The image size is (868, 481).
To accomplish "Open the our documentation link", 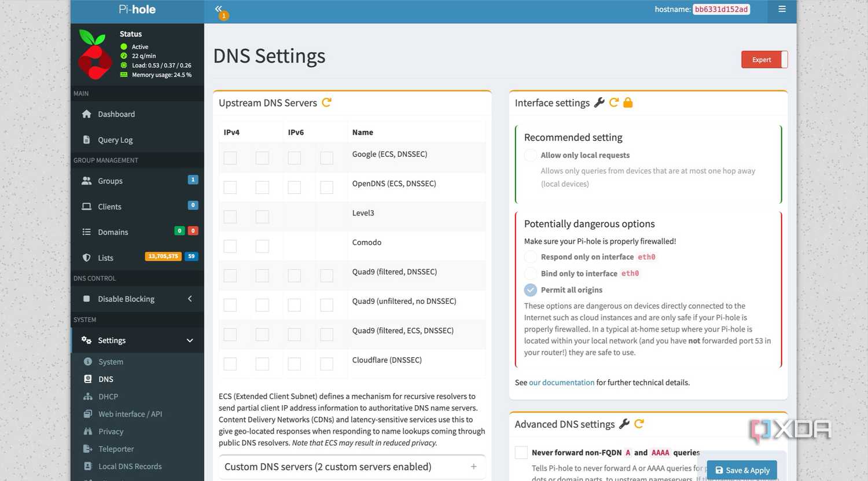I will [x=561, y=383].
